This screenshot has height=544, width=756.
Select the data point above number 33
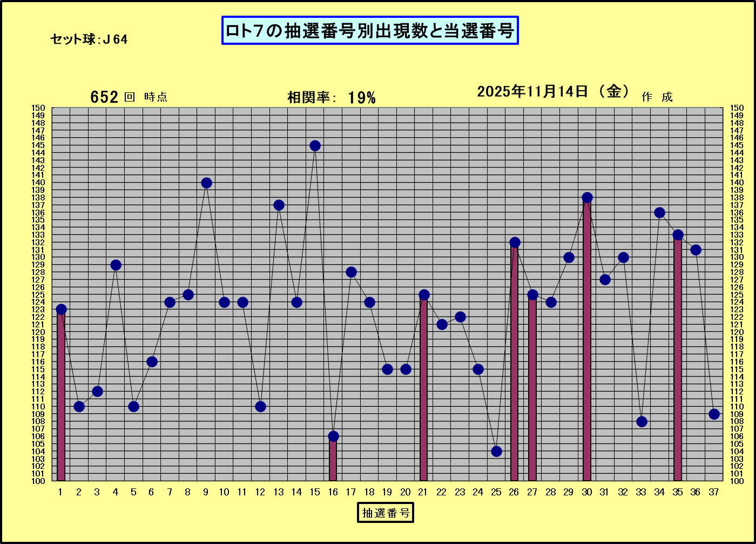(642, 421)
